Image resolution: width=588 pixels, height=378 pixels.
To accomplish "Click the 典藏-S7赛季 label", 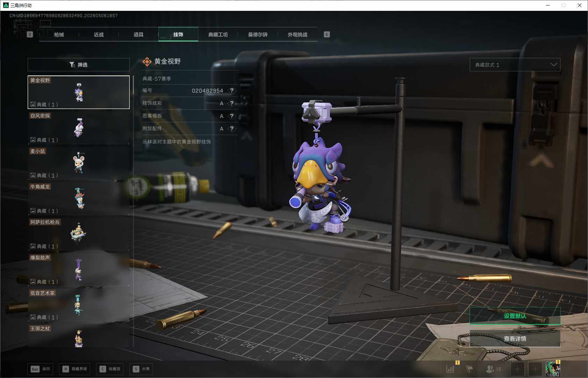I will [157, 79].
